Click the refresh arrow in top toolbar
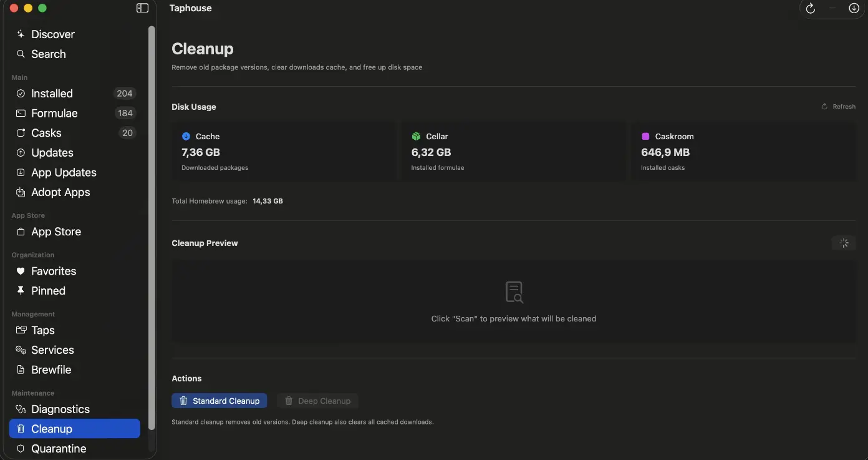 pyautogui.click(x=810, y=8)
